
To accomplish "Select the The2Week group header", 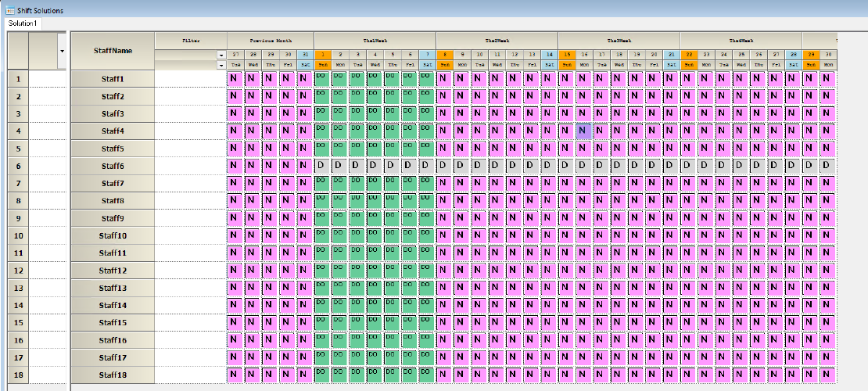I will pos(497,41).
